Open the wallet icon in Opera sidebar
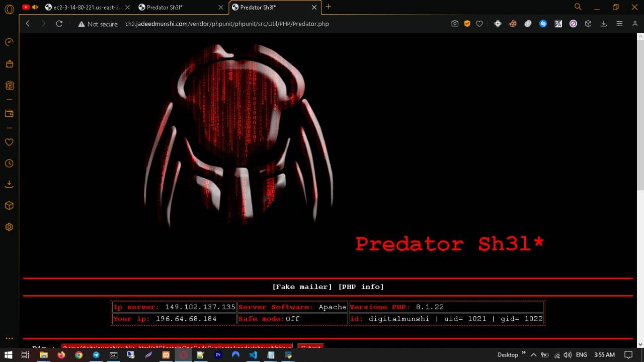644x362 pixels. click(9, 113)
